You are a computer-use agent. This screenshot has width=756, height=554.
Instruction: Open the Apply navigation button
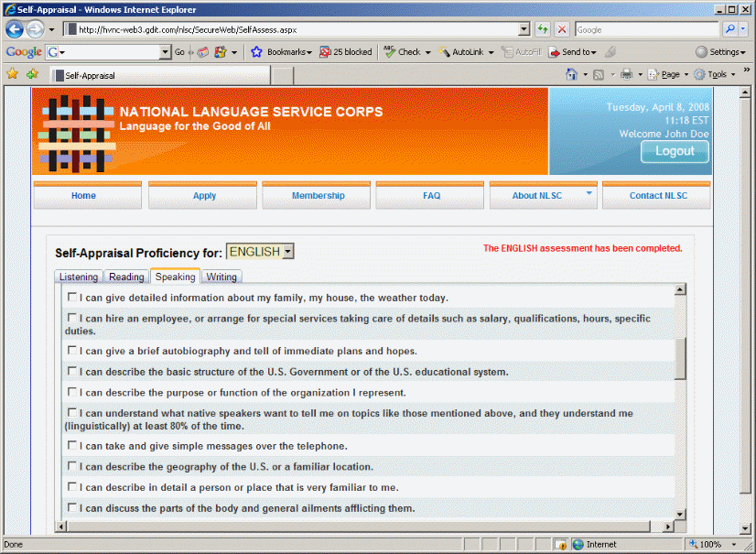pos(202,195)
